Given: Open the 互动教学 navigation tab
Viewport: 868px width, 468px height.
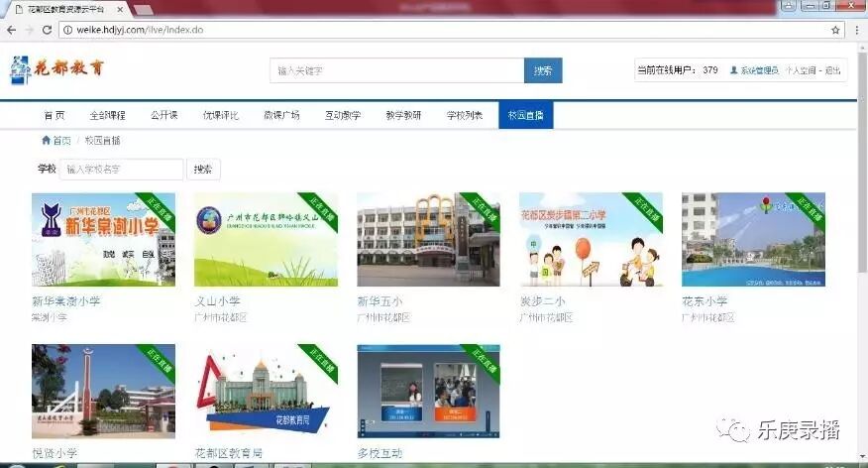Looking at the screenshot, I should pos(343,115).
